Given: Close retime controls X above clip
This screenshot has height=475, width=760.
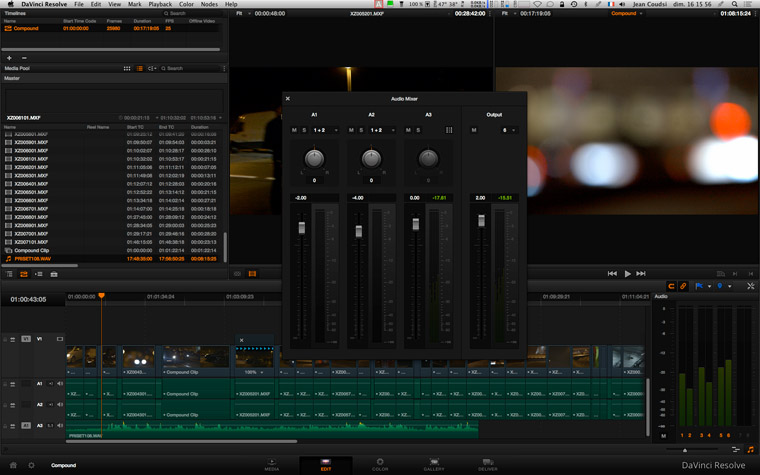Looking at the screenshot, I should click(x=241, y=340).
